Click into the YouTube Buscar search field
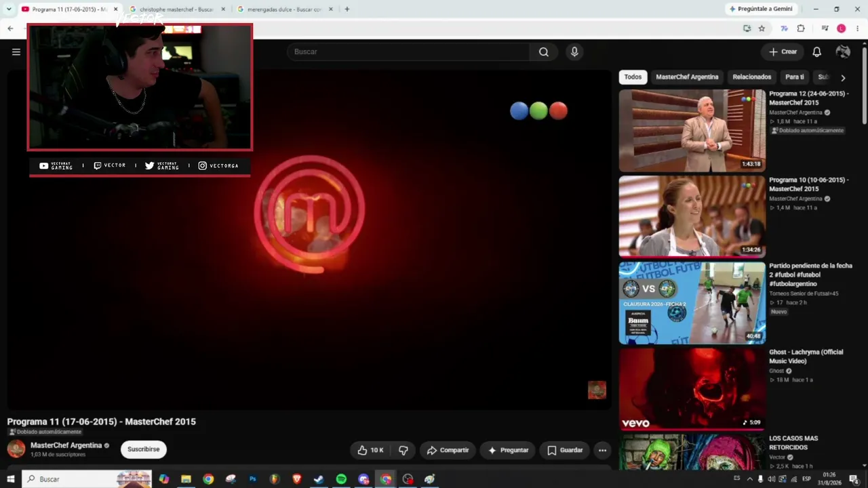 (408, 52)
